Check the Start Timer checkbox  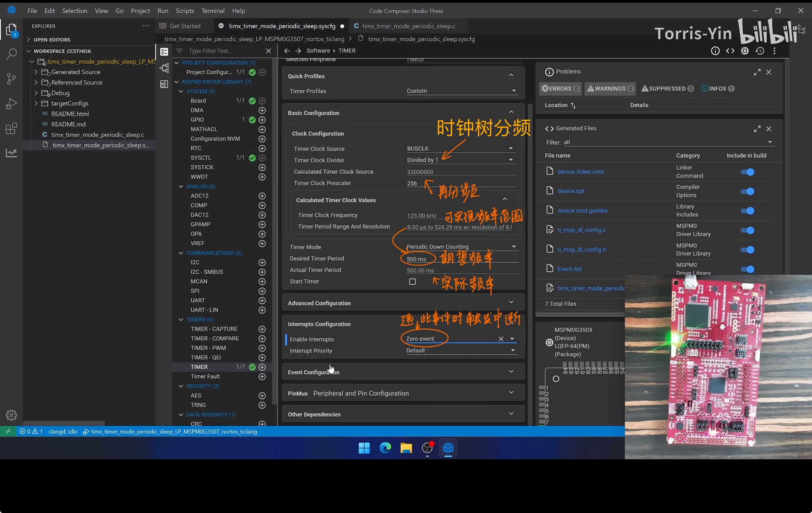[412, 282]
